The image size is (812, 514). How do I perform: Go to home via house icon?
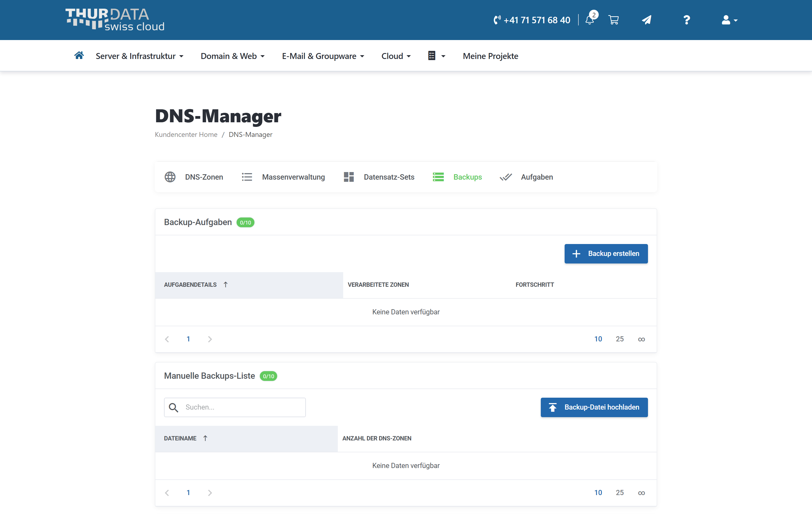[79, 55]
